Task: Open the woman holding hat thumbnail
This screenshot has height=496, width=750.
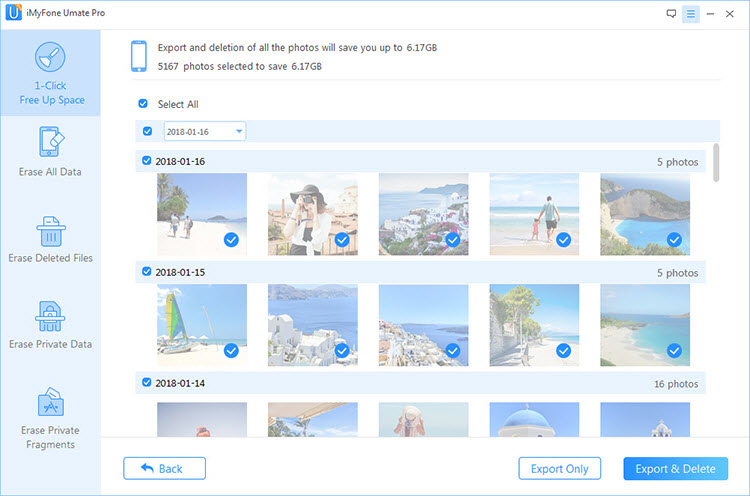Action: (x=423, y=419)
